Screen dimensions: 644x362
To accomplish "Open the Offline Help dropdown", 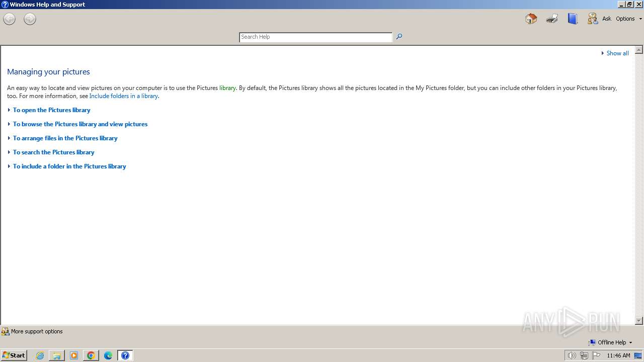I will click(x=610, y=342).
